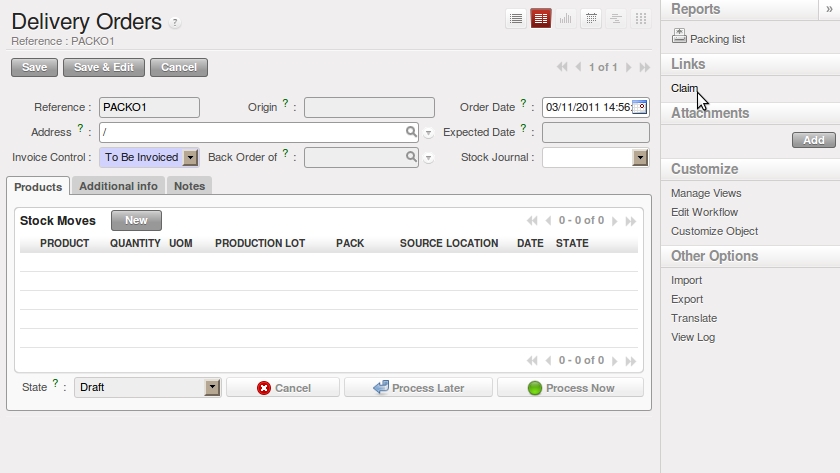Screen dimensions: 840x473
Task: Expand the Stock Journal dropdown
Action: tap(640, 157)
